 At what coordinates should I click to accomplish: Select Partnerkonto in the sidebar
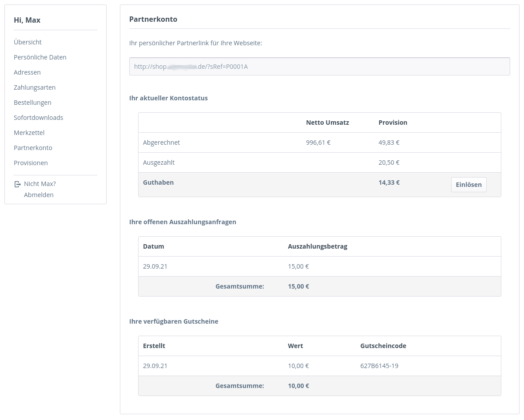pos(33,148)
